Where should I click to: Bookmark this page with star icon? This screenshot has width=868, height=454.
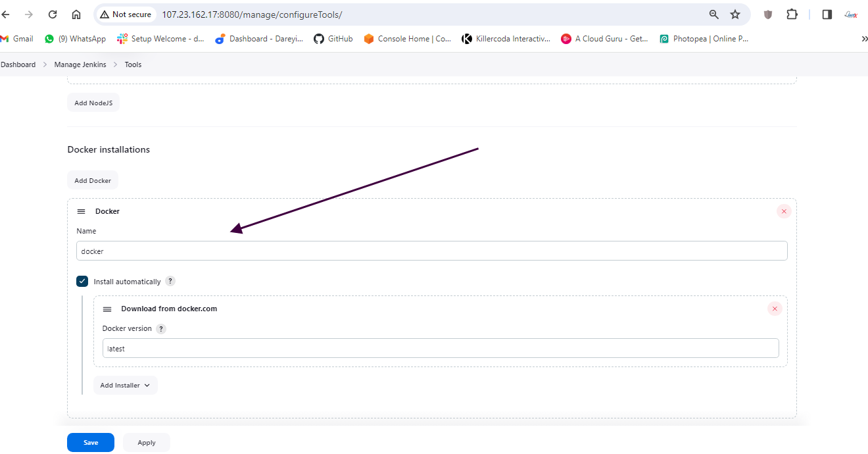point(735,14)
